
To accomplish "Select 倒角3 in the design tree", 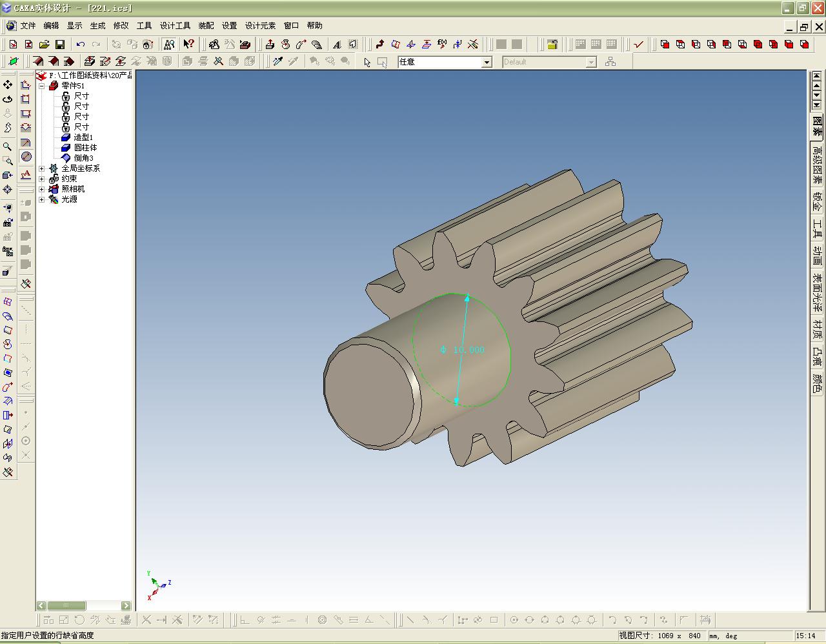I will click(83, 158).
